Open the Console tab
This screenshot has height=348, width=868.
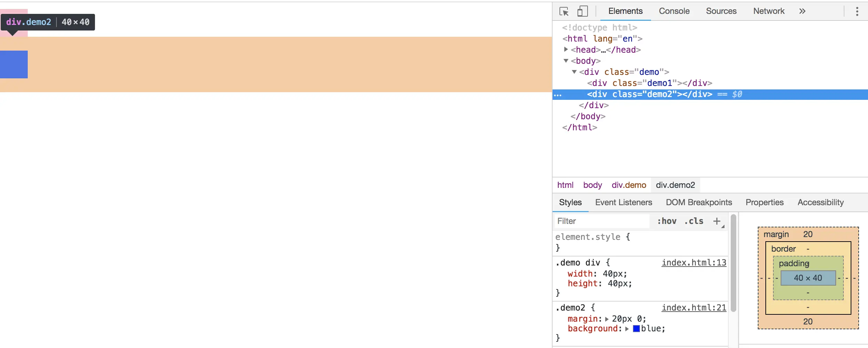674,11
